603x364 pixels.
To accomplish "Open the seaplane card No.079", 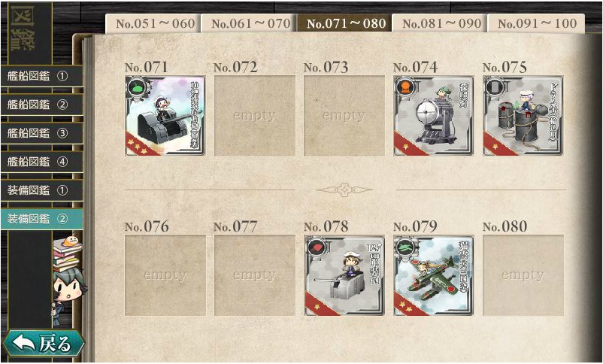I will [x=433, y=275].
